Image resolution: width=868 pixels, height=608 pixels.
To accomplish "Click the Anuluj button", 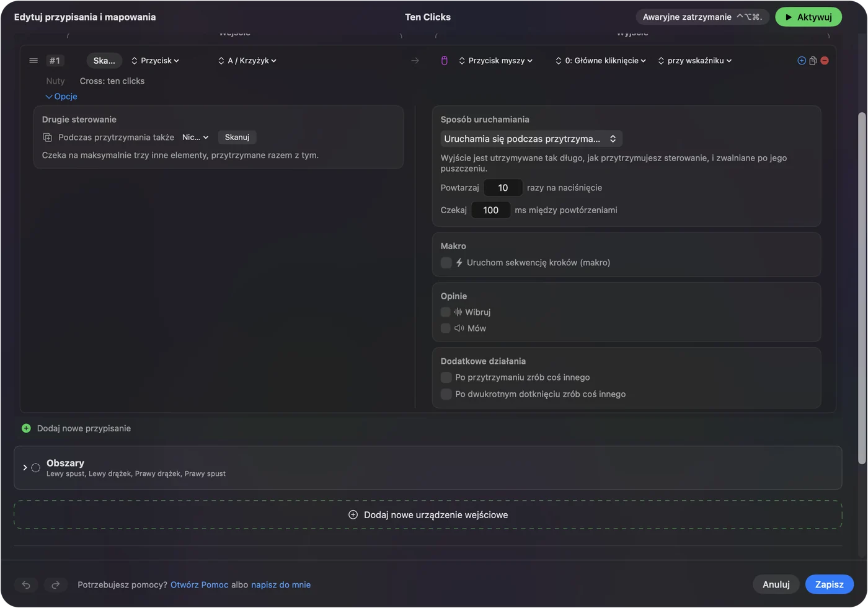I will coord(776,584).
